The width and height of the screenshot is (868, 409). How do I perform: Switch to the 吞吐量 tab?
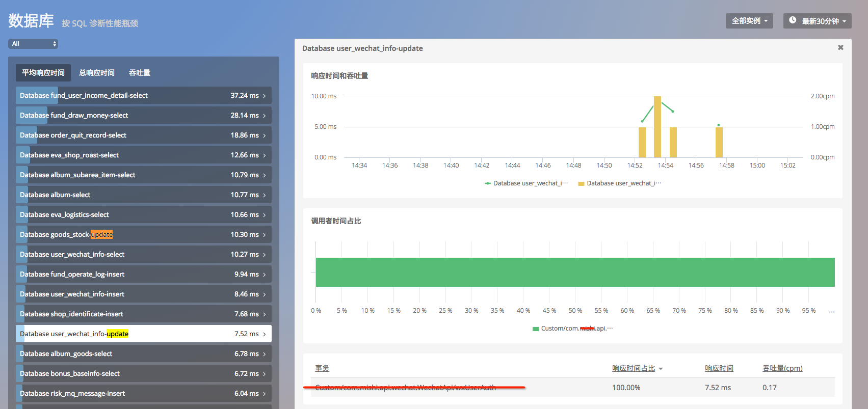pyautogui.click(x=140, y=73)
